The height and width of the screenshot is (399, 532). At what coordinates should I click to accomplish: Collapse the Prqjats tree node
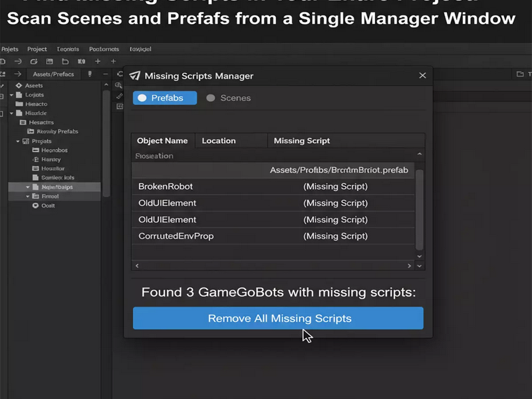point(18,141)
